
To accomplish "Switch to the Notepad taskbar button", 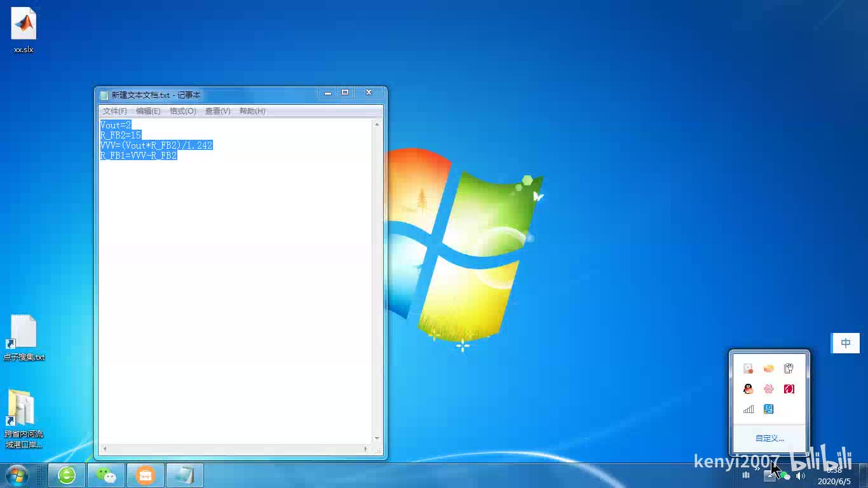I will pyautogui.click(x=185, y=475).
